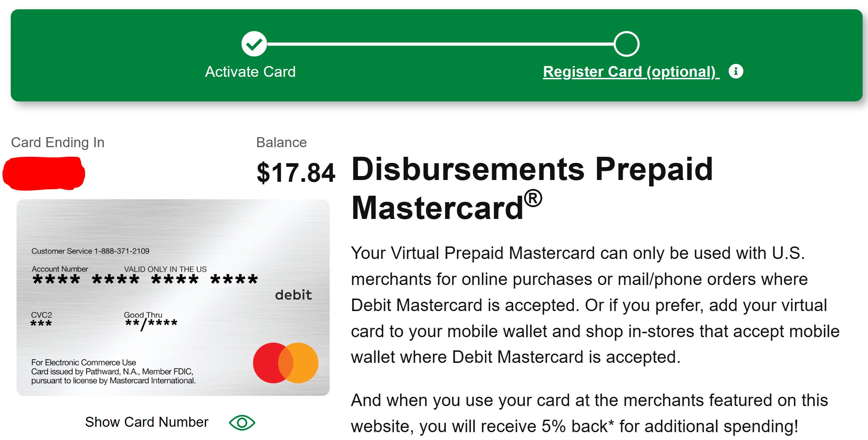Open the Register Card (optional) link
Screen dimensions: 868x440
coord(631,72)
